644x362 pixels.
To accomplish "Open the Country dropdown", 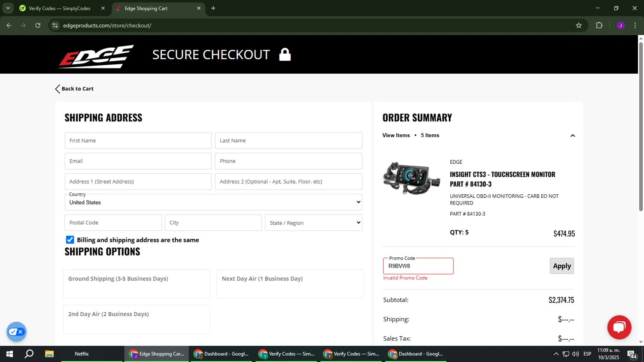I will (213, 202).
